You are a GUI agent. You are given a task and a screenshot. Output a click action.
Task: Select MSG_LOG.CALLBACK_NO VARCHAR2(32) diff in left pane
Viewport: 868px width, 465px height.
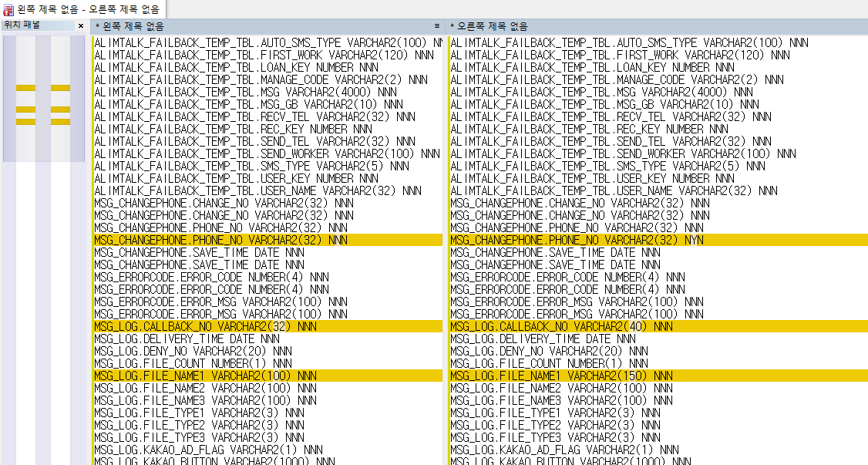pos(205,326)
